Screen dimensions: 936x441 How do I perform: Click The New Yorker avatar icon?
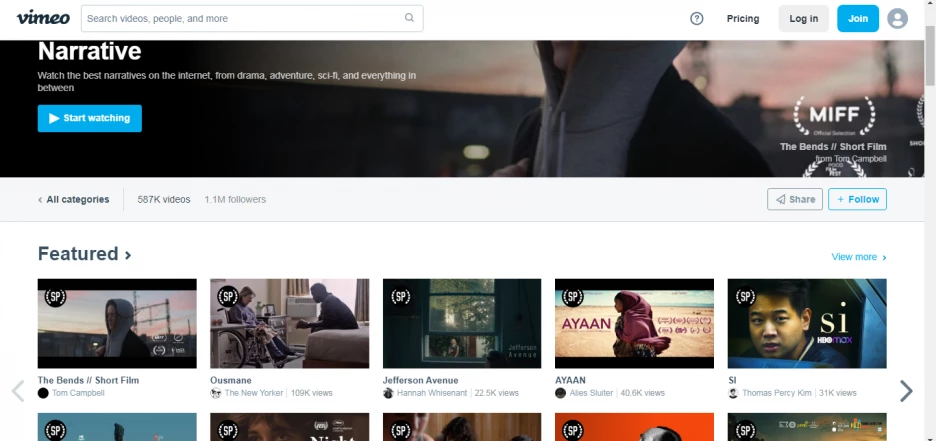pyautogui.click(x=216, y=393)
